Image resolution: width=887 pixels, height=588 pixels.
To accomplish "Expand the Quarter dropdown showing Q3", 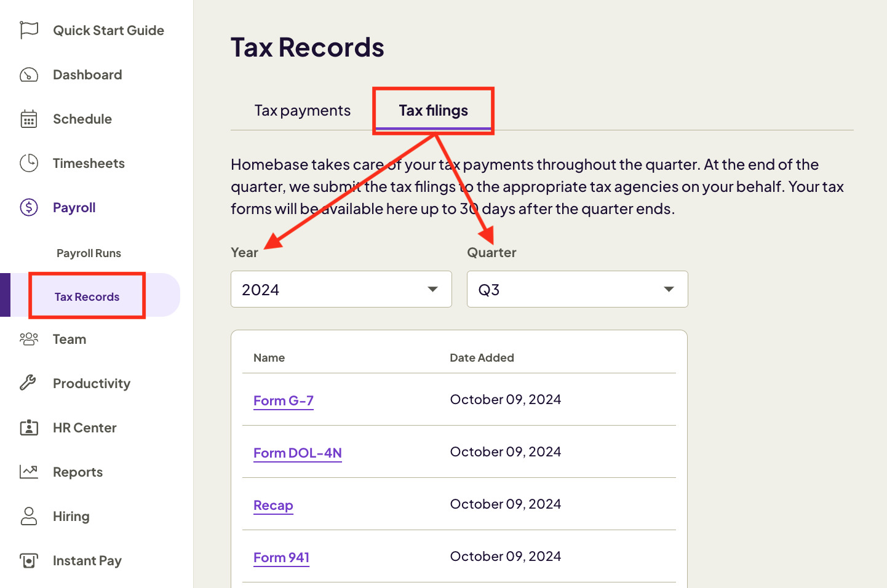I will coord(577,289).
